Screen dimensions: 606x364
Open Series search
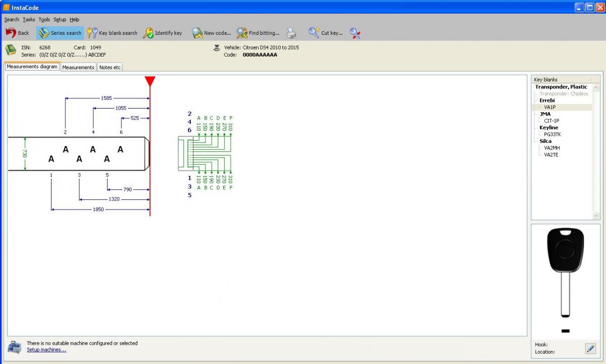coord(60,33)
